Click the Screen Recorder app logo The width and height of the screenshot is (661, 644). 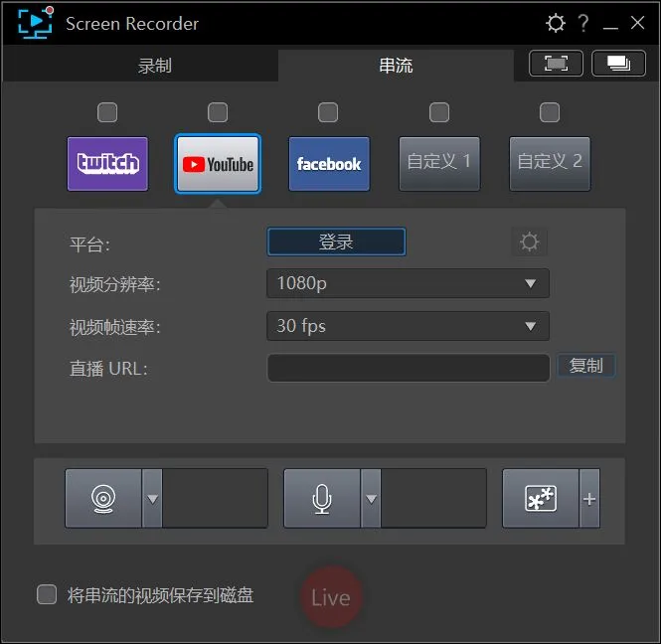pyautogui.click(x=36, y=23)
